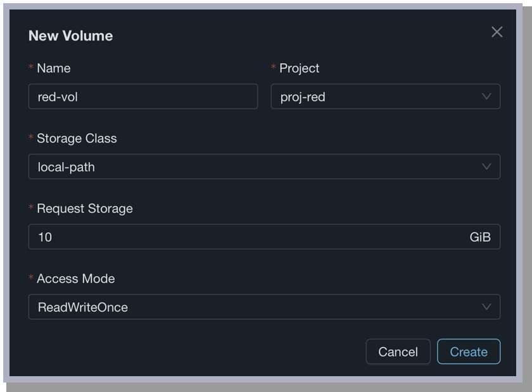Click the Access Mode label
The width and height of the screenshot is (532, 392).
point(76,279)
